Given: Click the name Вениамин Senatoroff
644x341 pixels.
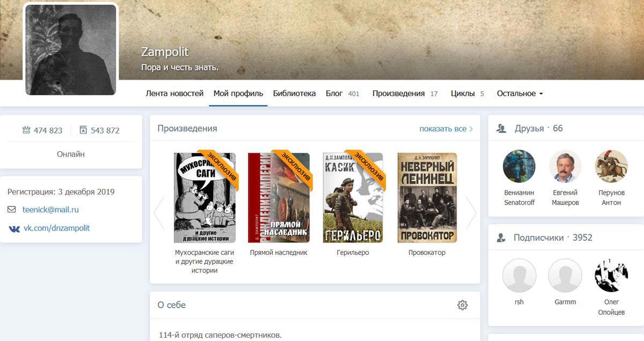Looking at the screenshot, I should tap(519, 197).
